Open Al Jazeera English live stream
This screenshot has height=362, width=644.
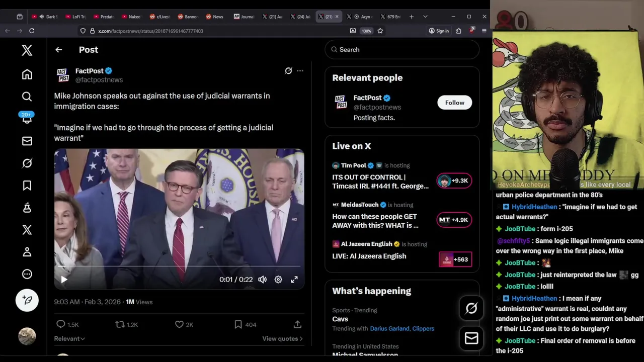click(369, 256)
